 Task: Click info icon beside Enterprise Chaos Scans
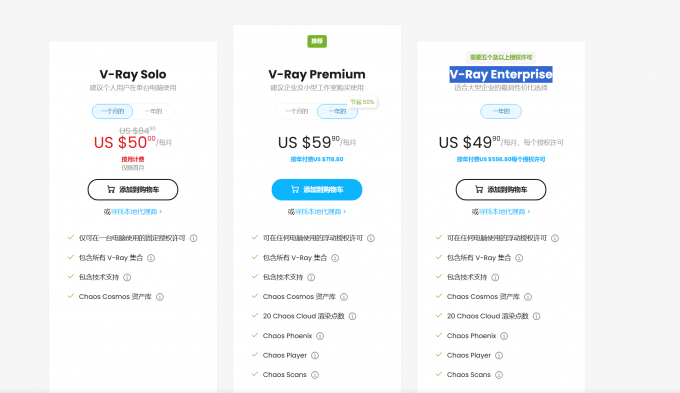[499, 375]
